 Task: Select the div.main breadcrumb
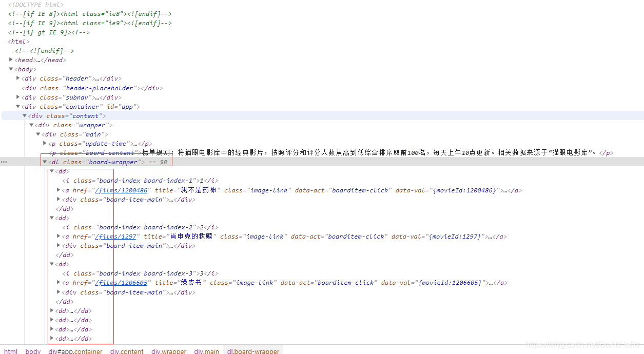click(207, 351)
